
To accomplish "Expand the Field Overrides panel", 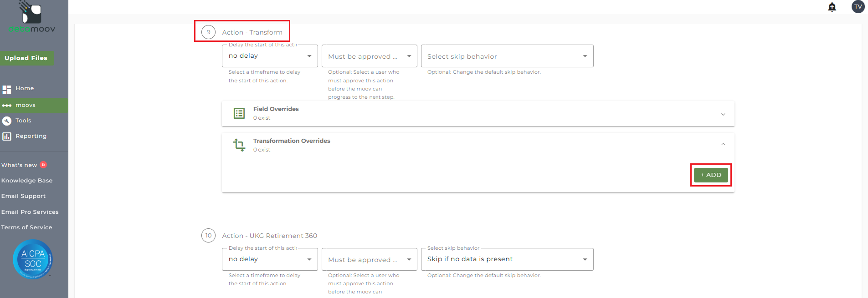I will [x=723, y=114].
